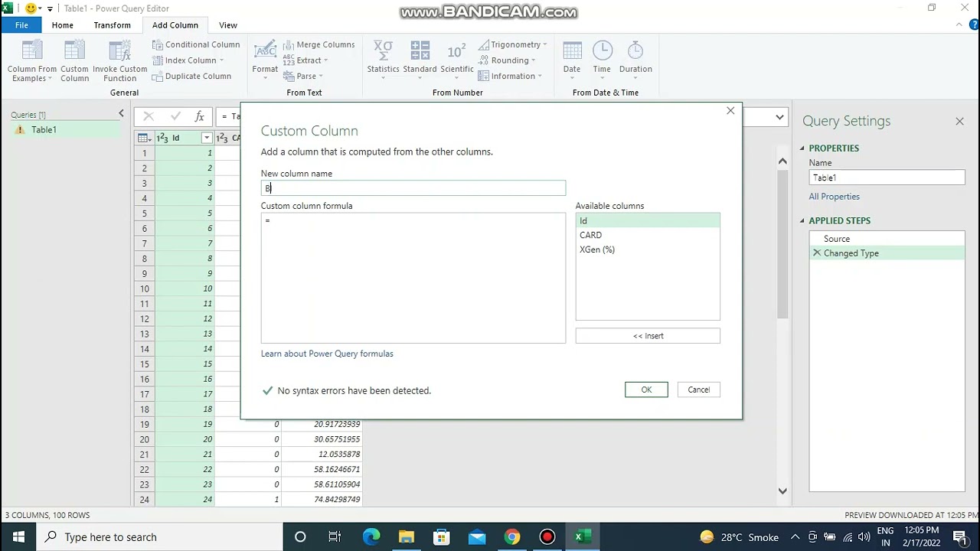The height and width of the screenshot is (551, 980).
Task: Open the Duration column icon
Action: point(635,51)
